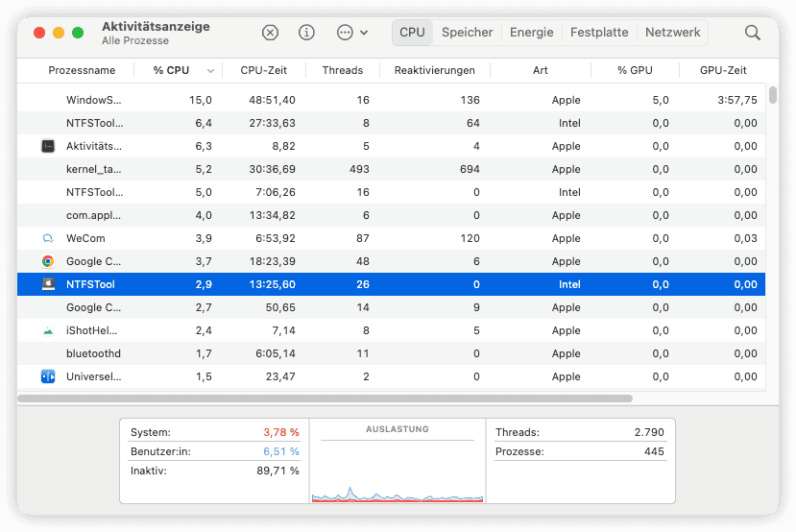The height and width of the screenshot is (532, 796).
Task: Select the WindowS... process row
Action: pyautogui.click(x=391, y=100)
